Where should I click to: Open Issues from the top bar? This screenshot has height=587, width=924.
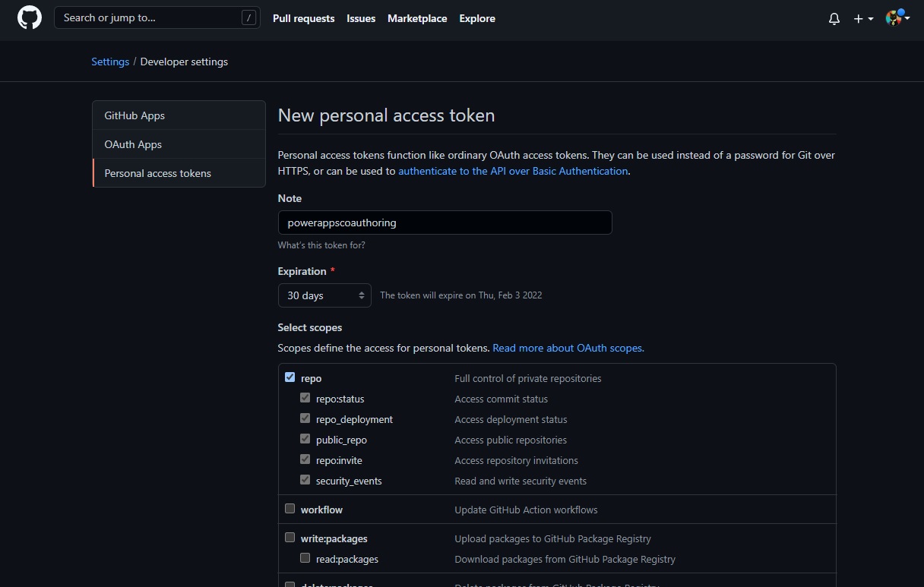(361, 18)
